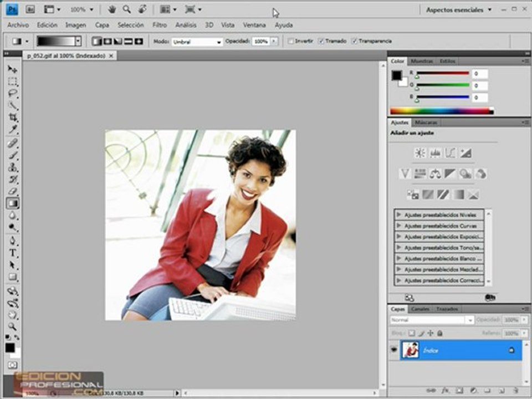Viewport: 532px width, 399px height.
Task: Select the Path Selection tool
Action: (x=13, y=265)
